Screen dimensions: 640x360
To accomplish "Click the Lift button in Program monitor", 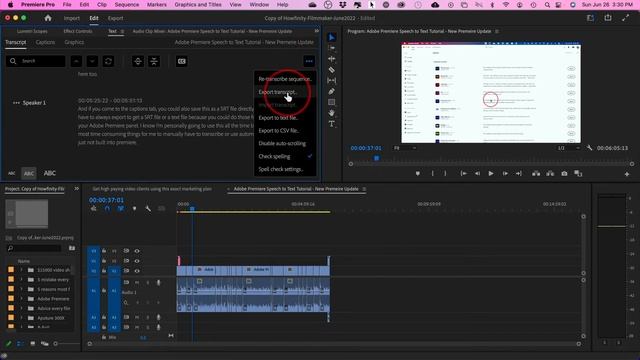I will pos(536,173).
